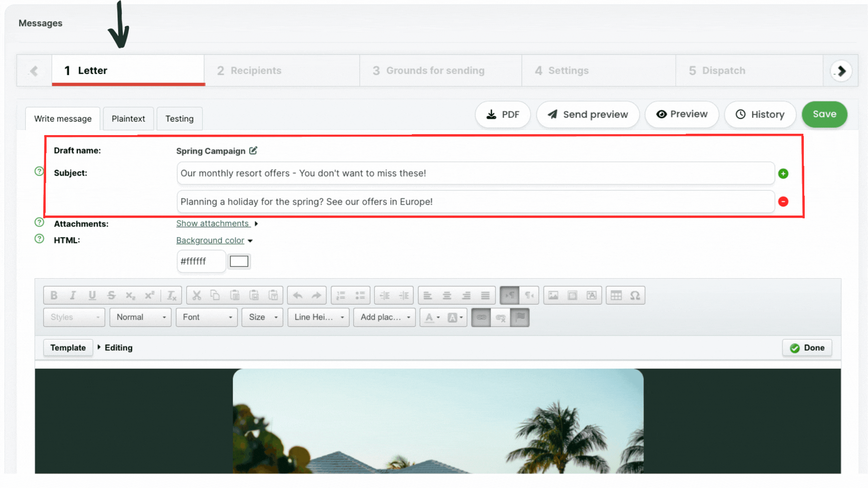Click the green Save button

tap(824, 114)
